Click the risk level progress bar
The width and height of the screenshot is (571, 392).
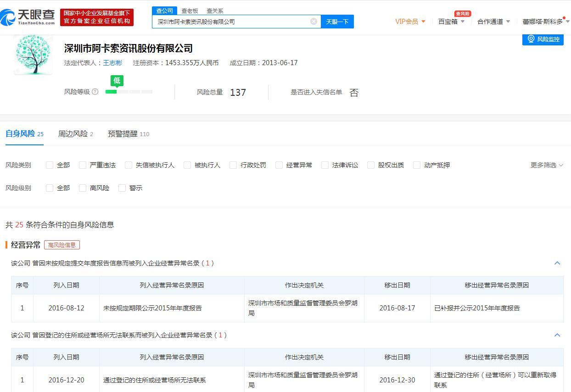coord(129,92)
